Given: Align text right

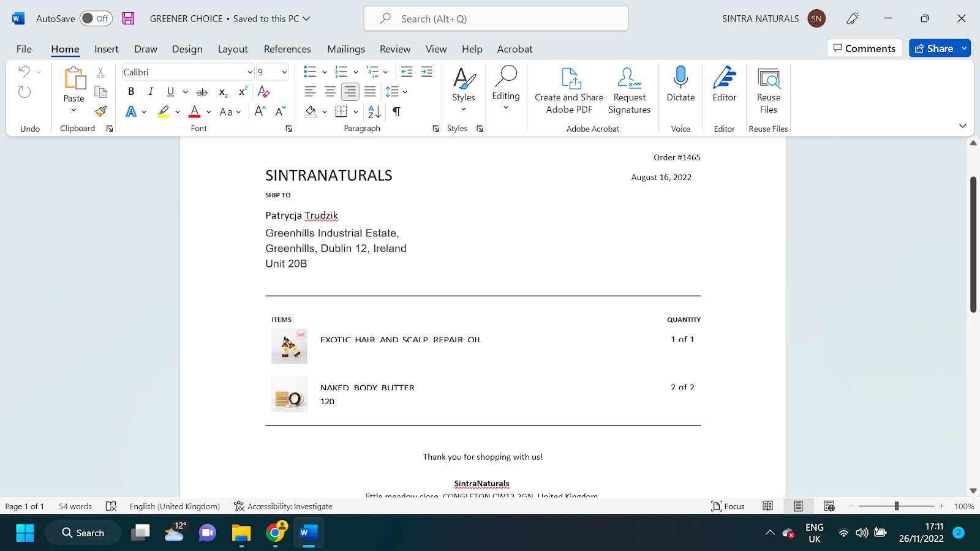Looking at the screenshot, I should click(x=350, y=92).
